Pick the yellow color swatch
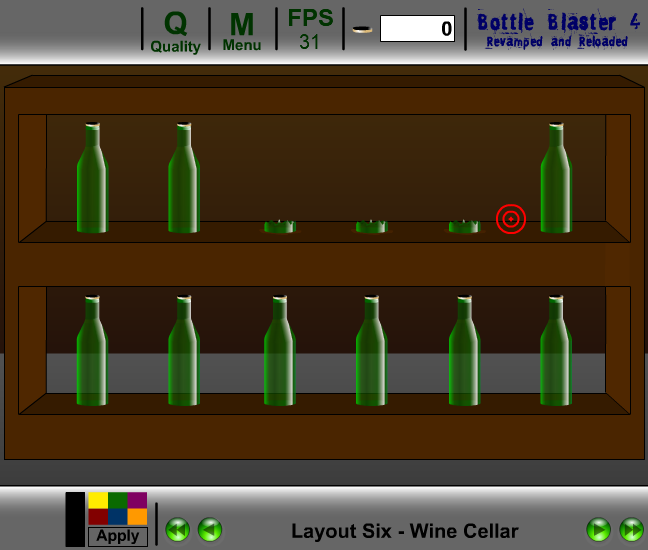 point(98,500)
